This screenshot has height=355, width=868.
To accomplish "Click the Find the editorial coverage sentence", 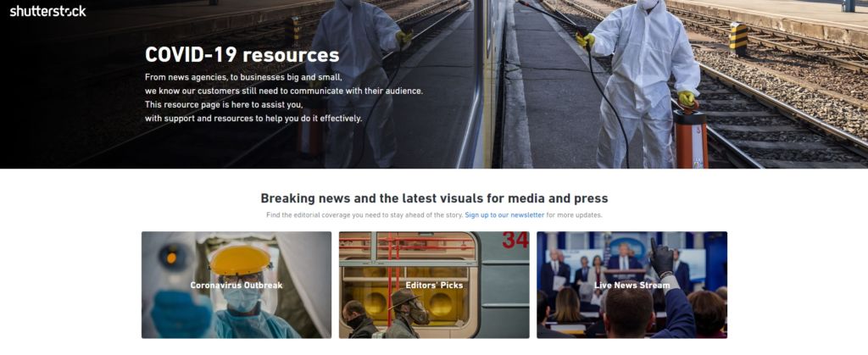I will click(364, 215).
